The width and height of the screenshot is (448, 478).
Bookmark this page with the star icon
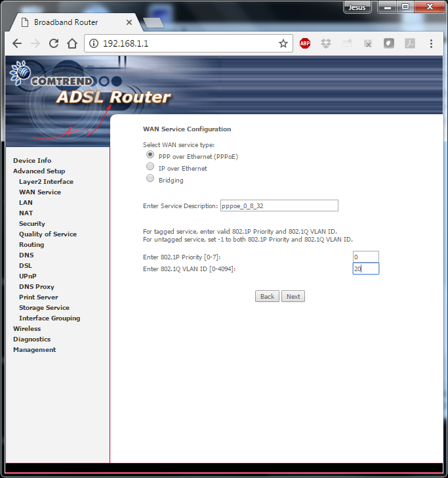click(x=283, y=43)
